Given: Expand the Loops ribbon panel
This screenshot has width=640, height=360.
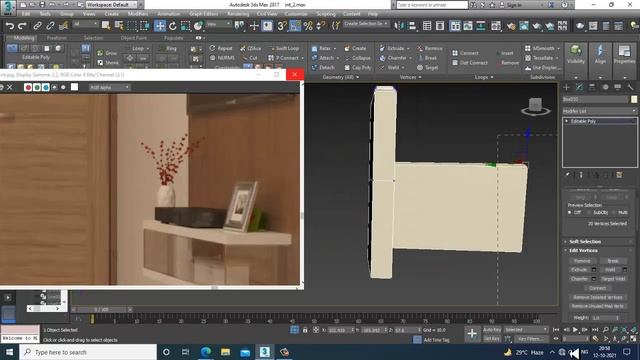Looking at the screenshot, I should click(x=484, y=77).
